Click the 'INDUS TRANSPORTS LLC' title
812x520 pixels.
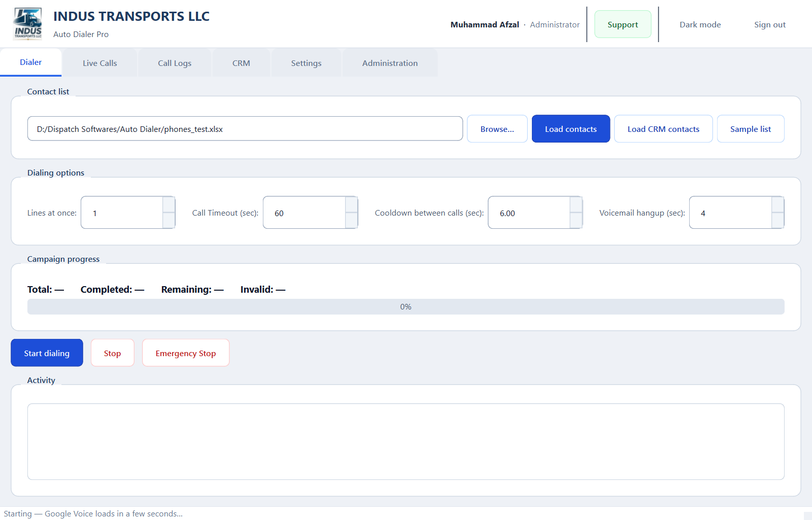click(131, 16)
